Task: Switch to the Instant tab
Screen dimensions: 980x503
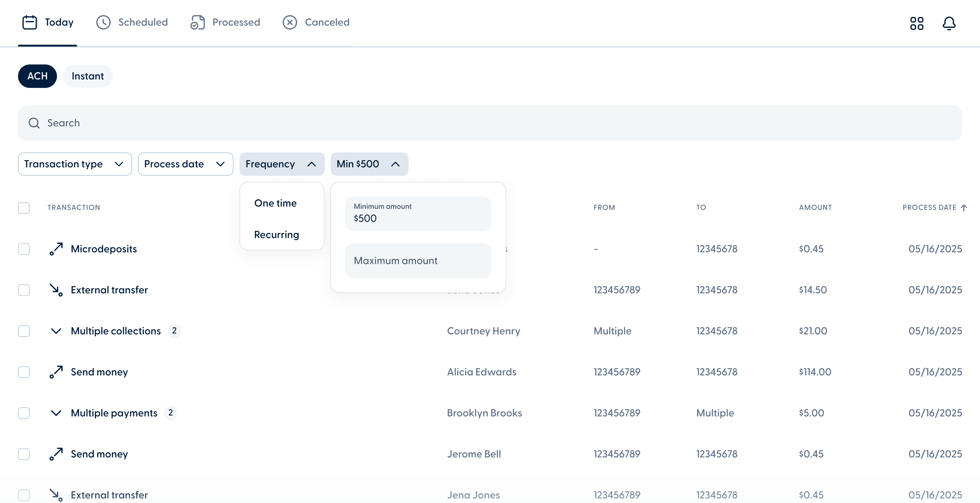Action: click(88, 76)
